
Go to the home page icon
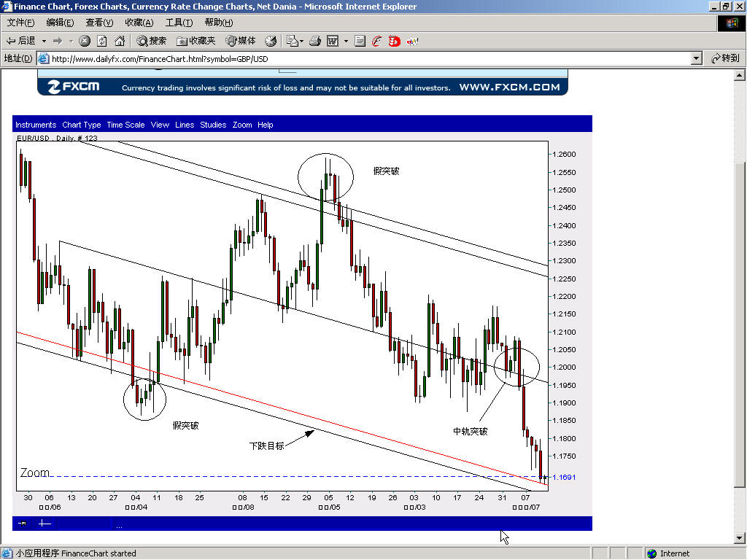tap(120, 41)
